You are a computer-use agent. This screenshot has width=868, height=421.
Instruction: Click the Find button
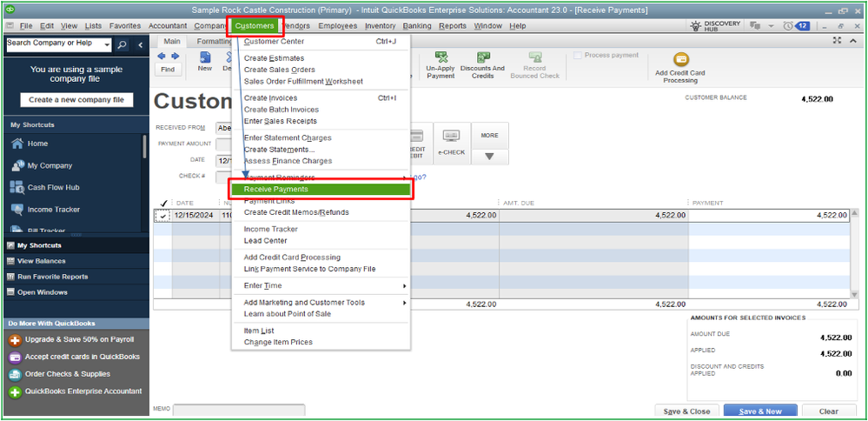click(168, 70)
